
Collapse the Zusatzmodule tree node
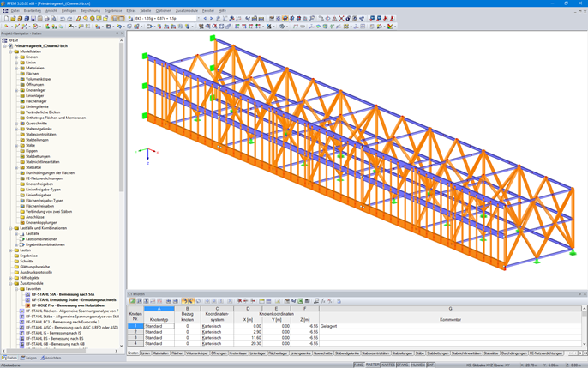coord(11,283)
